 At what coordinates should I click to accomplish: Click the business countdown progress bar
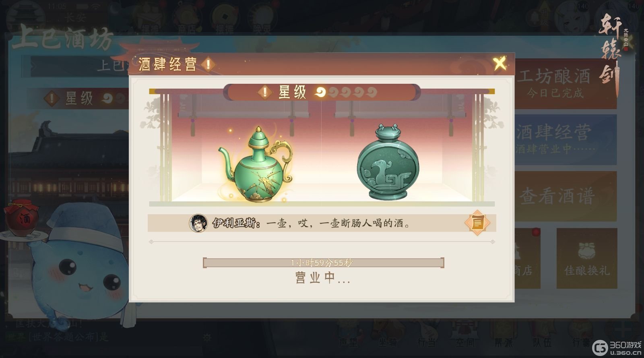[323, 263]
